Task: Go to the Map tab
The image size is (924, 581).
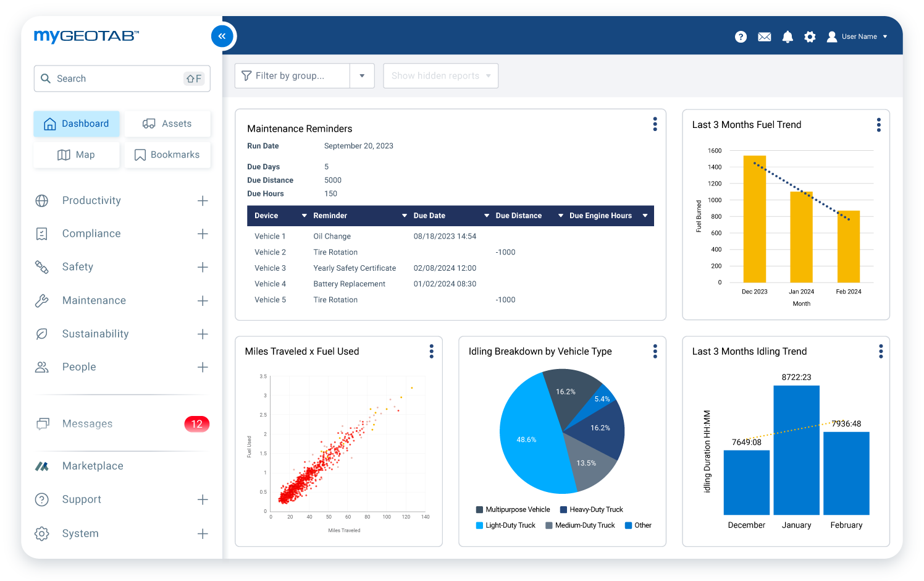Action: click(77, 155)
